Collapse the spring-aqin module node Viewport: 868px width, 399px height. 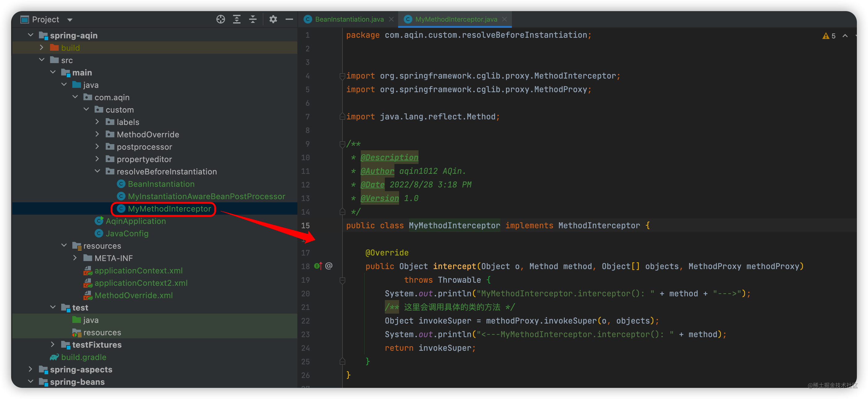(x=31, y=35)
